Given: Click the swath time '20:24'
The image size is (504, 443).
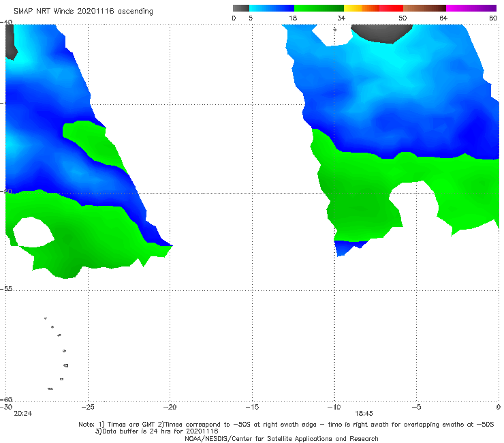Looking at the screenshot, I should [x=23, y=414].
